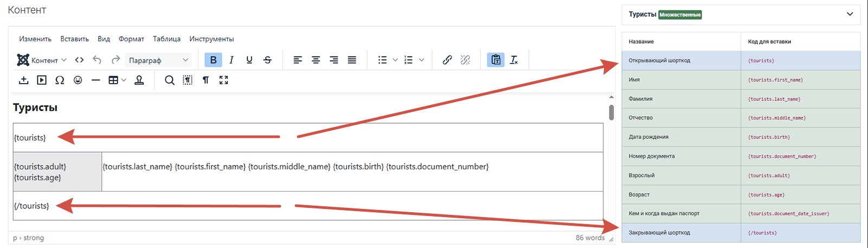Screen dimensions: 868x248
Task: Click the {tourists.document_date_issuer} code cell
Action: pos(800,214)
